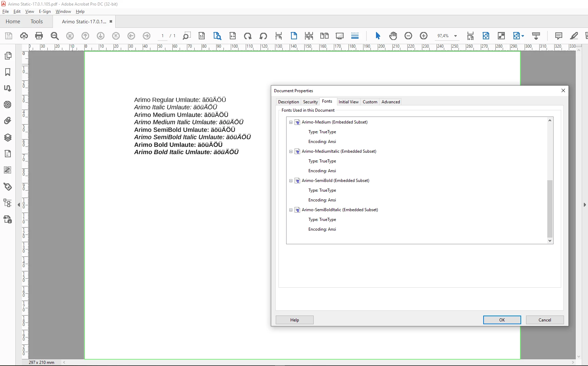Image resolution: width=588 pixels, height=366 pixels.
Task: Open the View menu
Action: [x=30, y=11]
